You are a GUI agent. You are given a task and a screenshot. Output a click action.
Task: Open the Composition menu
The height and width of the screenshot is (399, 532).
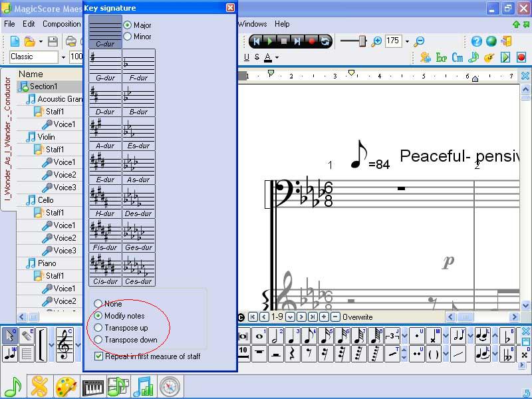click(x=61, y=24)
